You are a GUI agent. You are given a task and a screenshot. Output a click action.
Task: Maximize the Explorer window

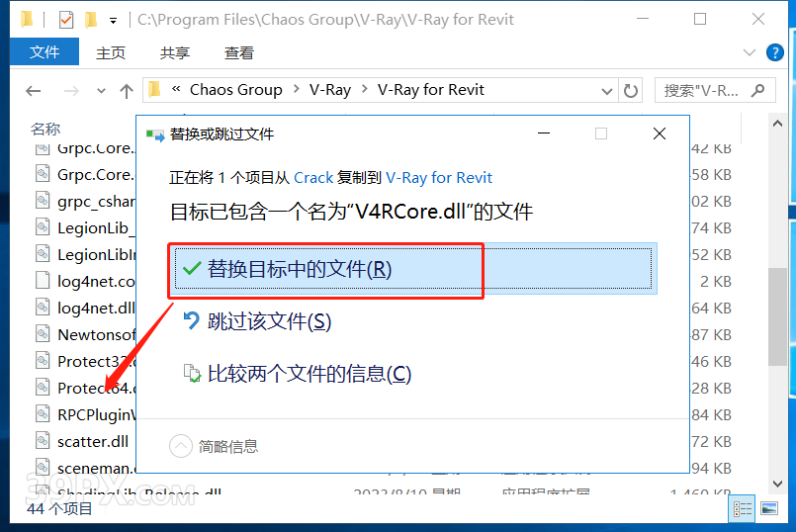tap(700, 19)
